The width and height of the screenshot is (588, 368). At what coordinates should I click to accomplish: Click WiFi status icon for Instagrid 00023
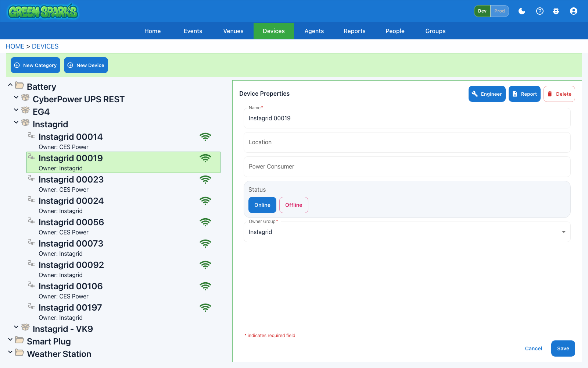[205, 180]
